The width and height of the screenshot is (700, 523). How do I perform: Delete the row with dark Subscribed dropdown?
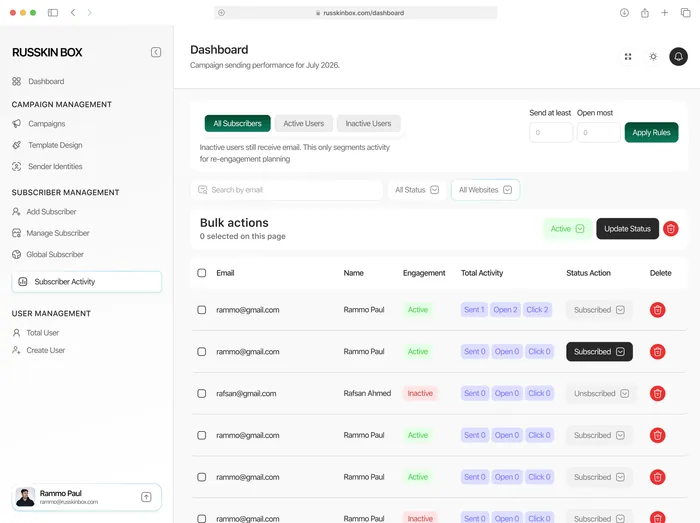click(x=658, y=352)
